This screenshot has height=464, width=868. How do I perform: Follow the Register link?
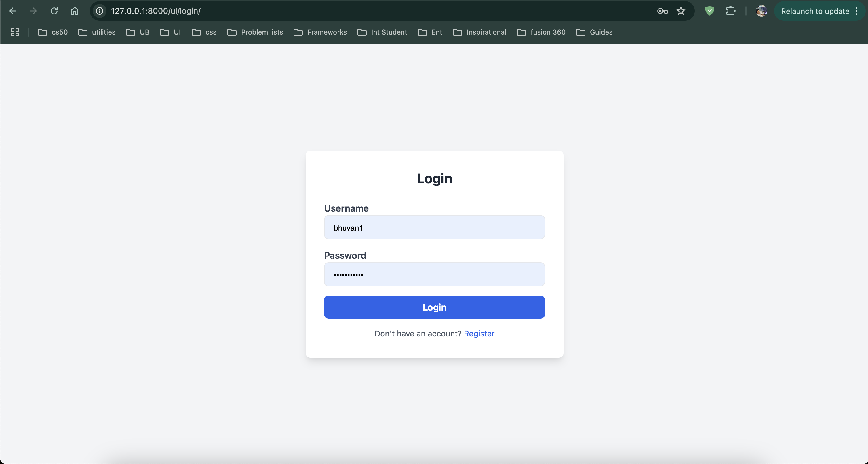(x=479, y=334)
